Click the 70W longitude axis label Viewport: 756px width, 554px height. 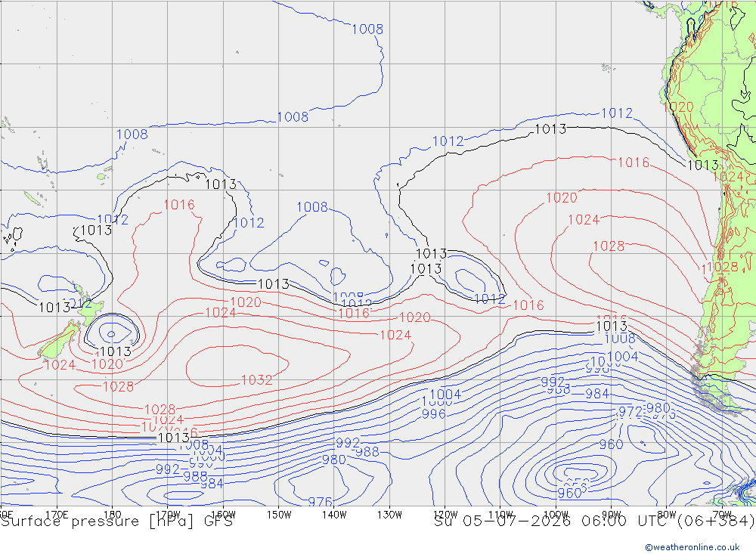(x=722, y=514)
